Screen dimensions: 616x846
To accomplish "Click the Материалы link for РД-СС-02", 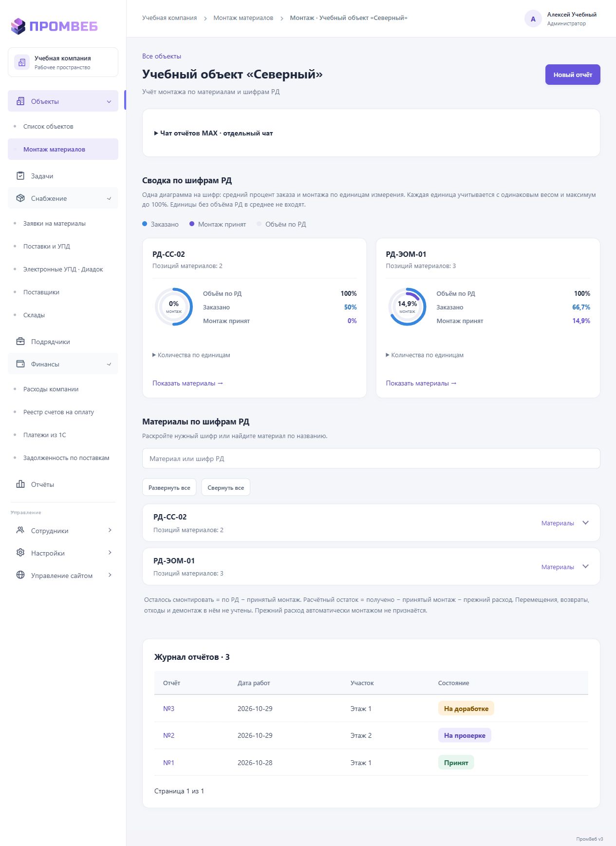I will tap(558, 523).
